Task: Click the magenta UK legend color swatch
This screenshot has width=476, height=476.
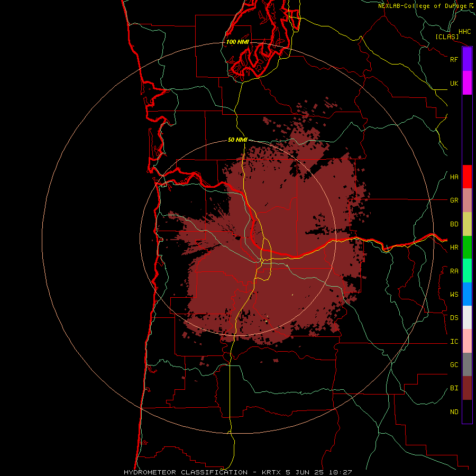Action: (467, 83)
